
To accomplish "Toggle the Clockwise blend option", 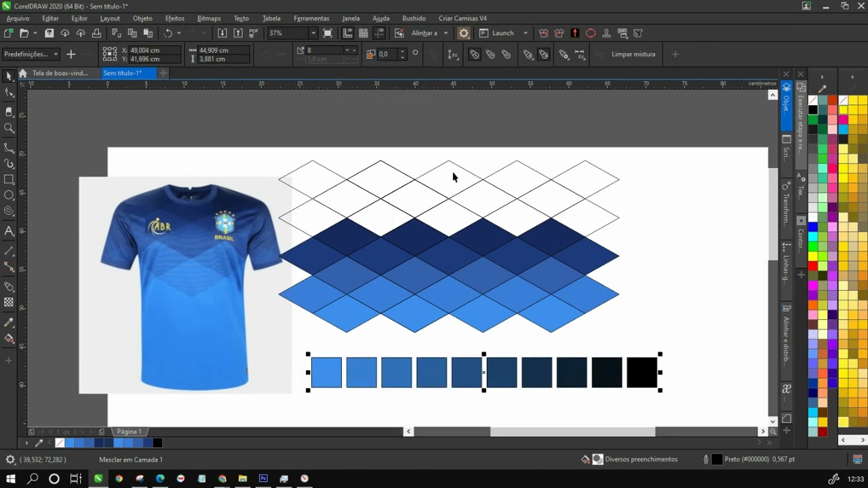I will pos(490,54).
